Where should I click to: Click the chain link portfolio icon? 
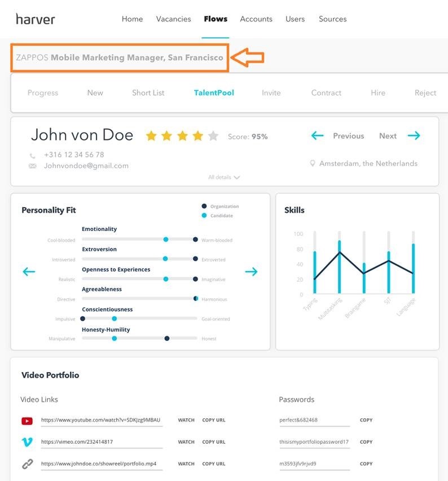coord(27,464)
